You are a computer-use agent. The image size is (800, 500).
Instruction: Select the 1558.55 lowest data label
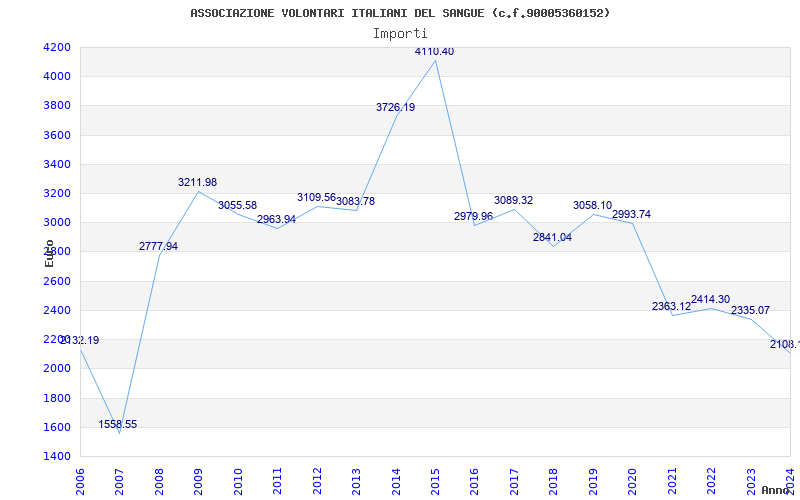118,424
